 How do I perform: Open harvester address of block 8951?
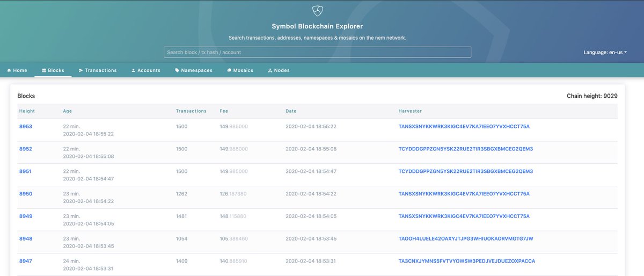pyautogui.click(x=466, y=171)
